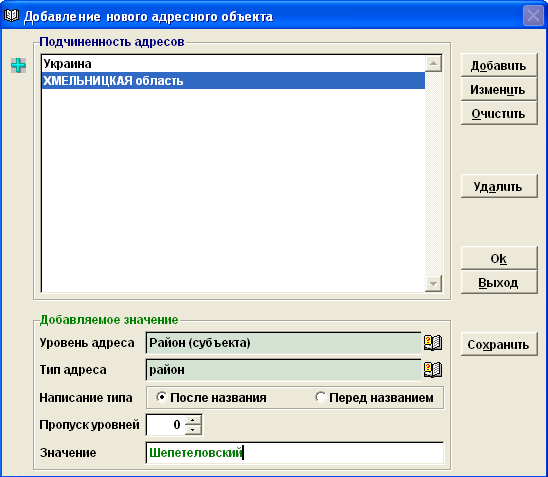Click the Значение input field

(x=295, y=453)
